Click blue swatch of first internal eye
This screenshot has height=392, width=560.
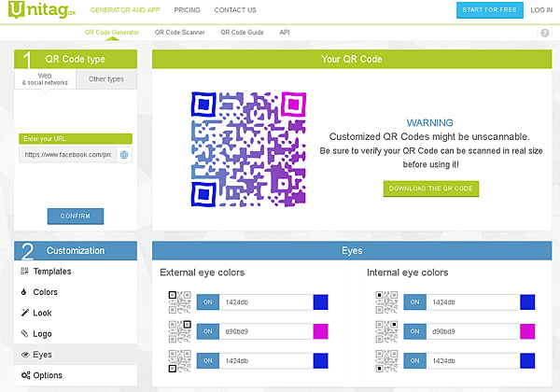click(x=527, y=302)
